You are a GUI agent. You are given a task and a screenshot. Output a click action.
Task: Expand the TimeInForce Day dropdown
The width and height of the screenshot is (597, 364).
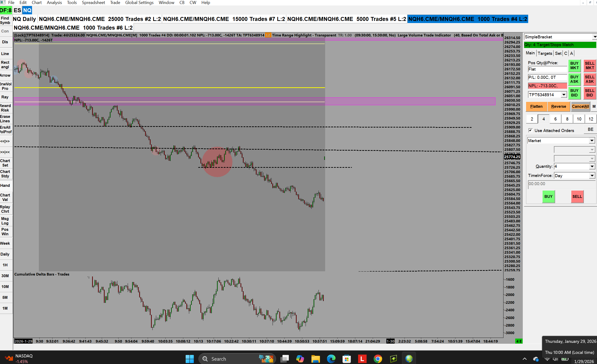click(592, 176)
